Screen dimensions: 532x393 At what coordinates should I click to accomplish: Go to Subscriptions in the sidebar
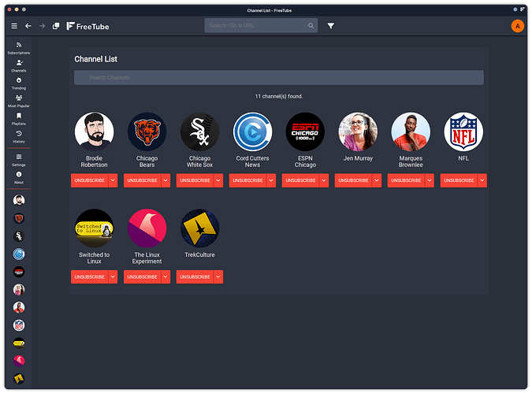(x=19, y=48)
